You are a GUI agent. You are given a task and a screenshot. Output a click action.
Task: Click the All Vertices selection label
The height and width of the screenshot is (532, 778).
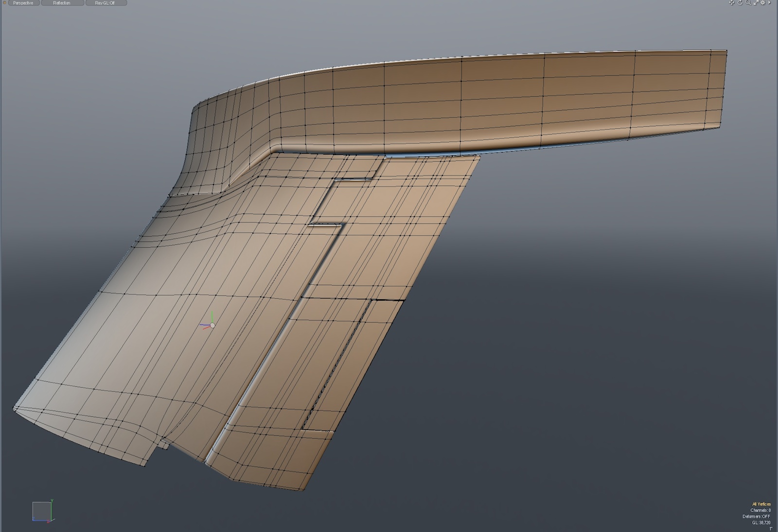[761, 504]
